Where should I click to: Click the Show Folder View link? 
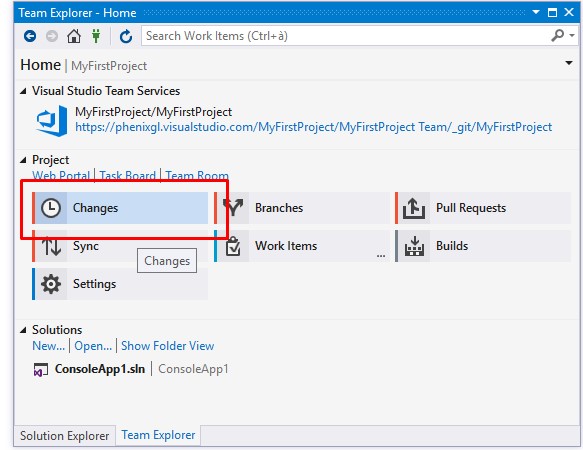[167, 346]
